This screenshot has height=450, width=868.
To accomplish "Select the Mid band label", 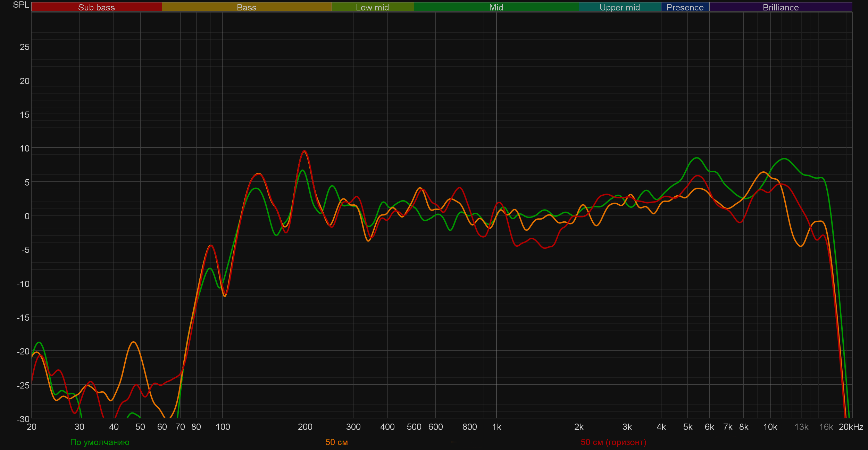I will [x=496, y=7].
